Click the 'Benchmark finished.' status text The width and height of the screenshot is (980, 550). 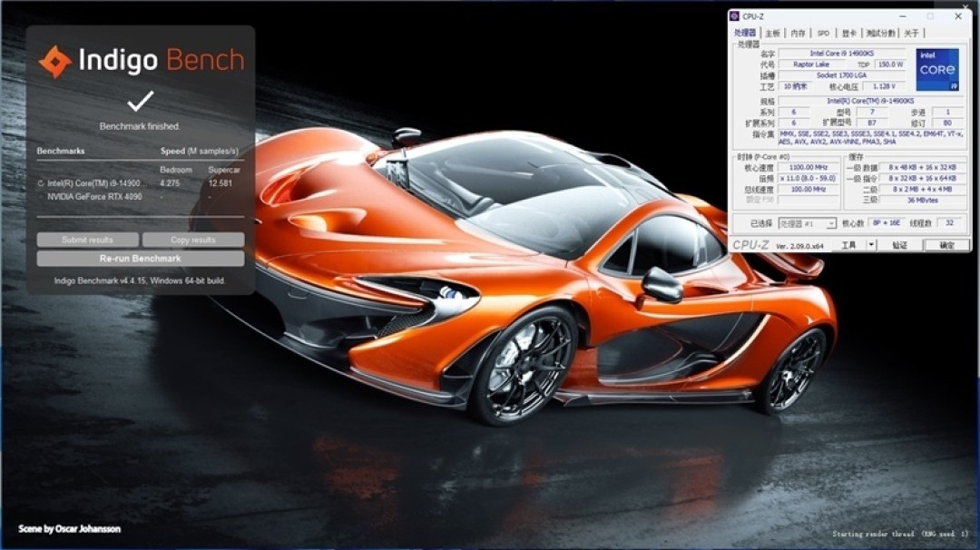click(140, 126)
